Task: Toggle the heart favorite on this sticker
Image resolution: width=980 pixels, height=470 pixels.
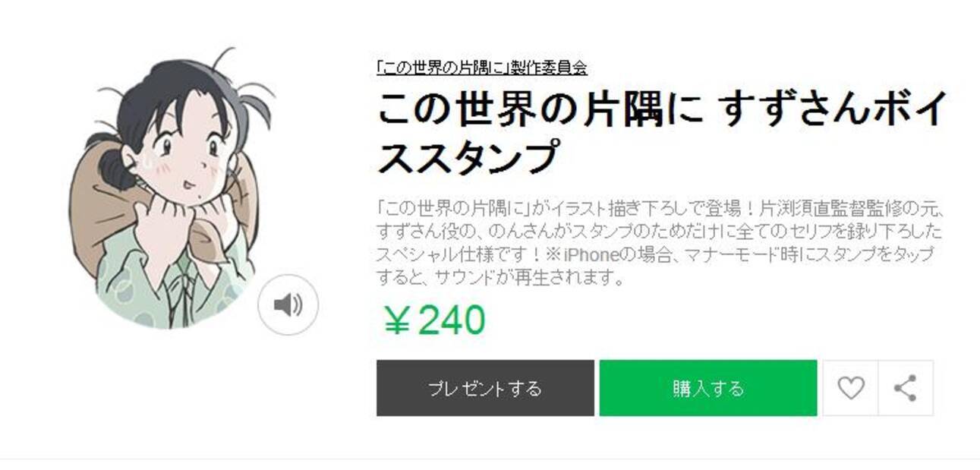Action: click(850, 388)
